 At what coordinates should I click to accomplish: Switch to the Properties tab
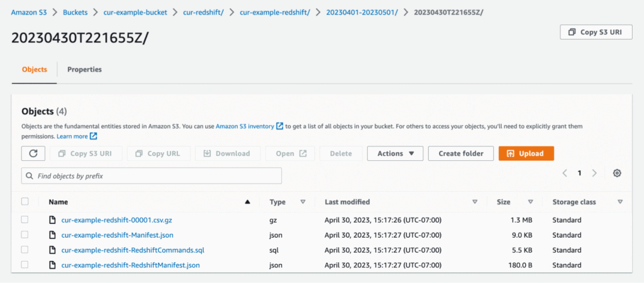[85, 69]
